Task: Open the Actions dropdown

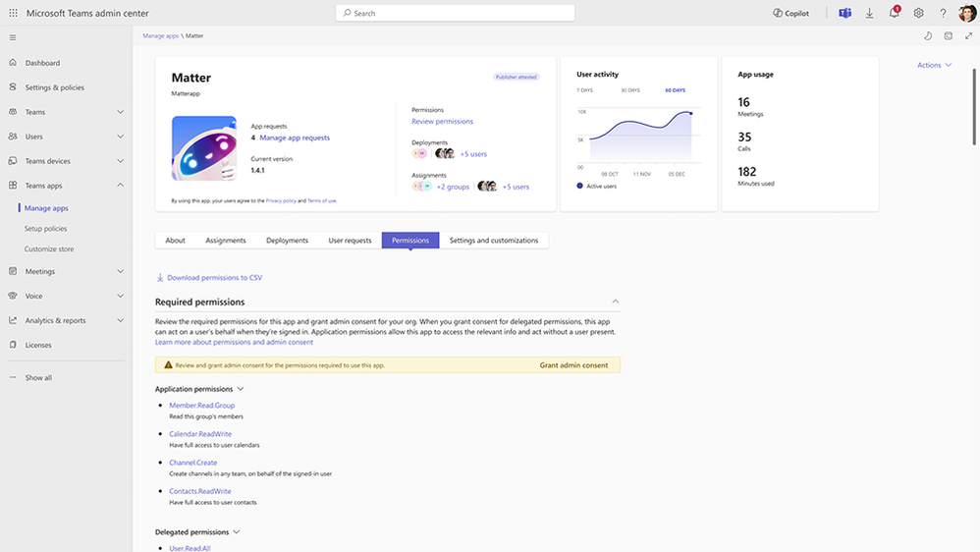Action: point(935,65)
